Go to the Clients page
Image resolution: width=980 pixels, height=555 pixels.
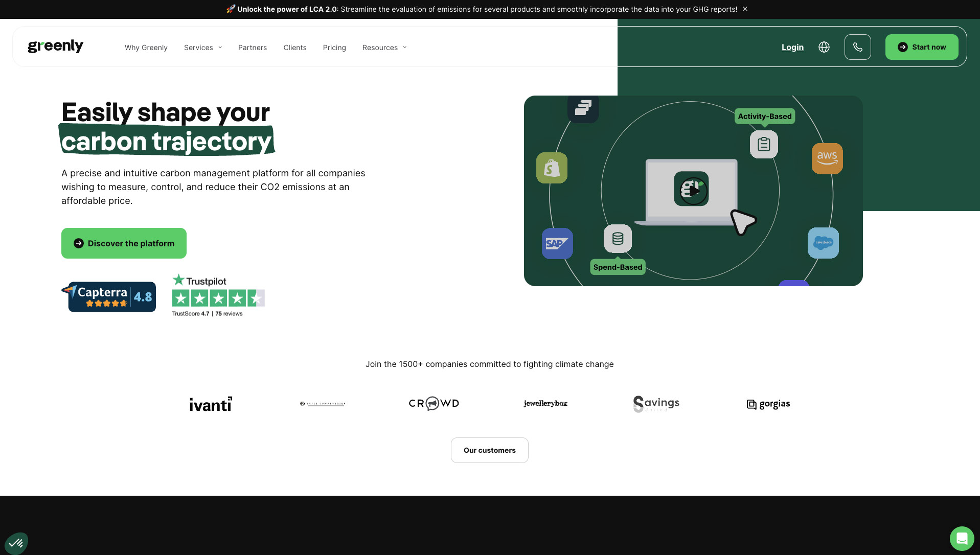coord(295,48)
